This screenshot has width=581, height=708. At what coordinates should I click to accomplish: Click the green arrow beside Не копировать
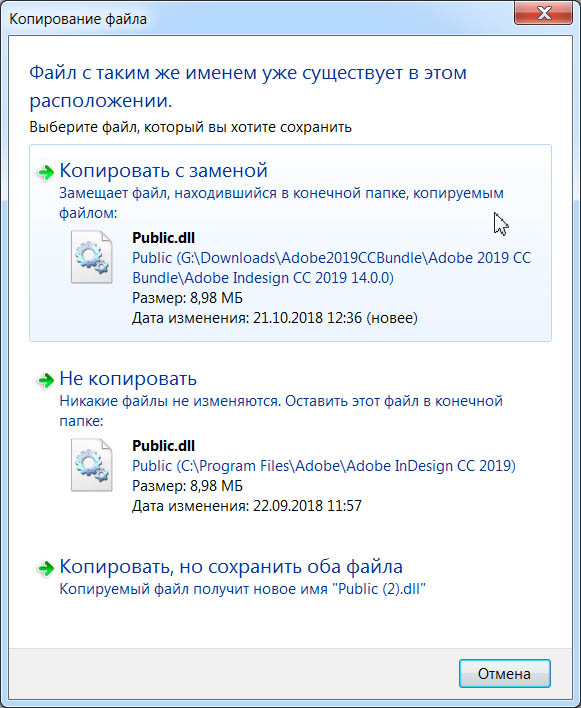[x=46, y=380]
